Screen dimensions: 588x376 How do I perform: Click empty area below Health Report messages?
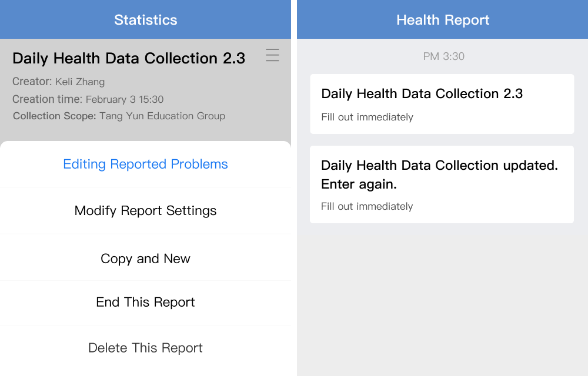point(443,300)
